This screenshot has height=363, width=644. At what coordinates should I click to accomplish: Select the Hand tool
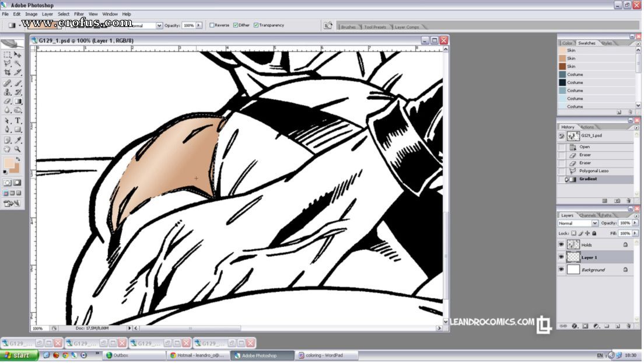pos(8,149)
